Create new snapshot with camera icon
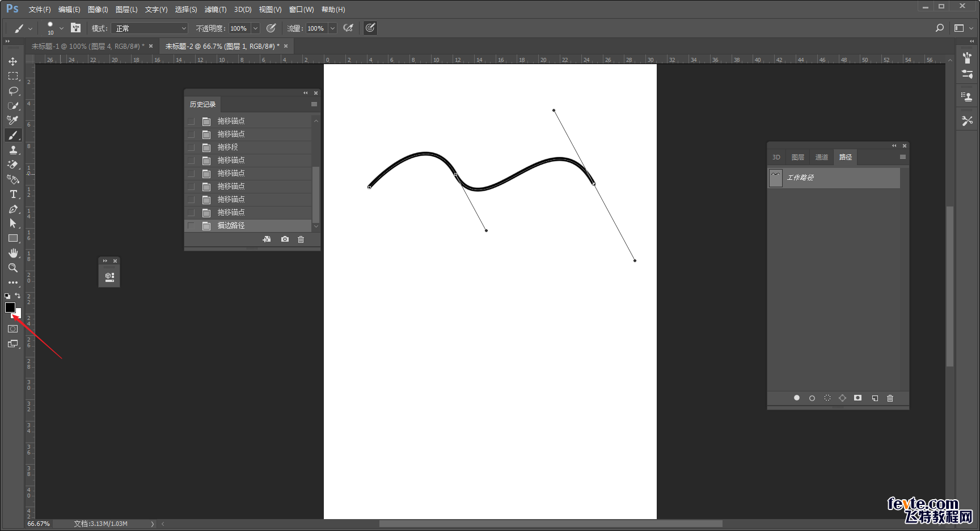 click(x=285, y=239)
